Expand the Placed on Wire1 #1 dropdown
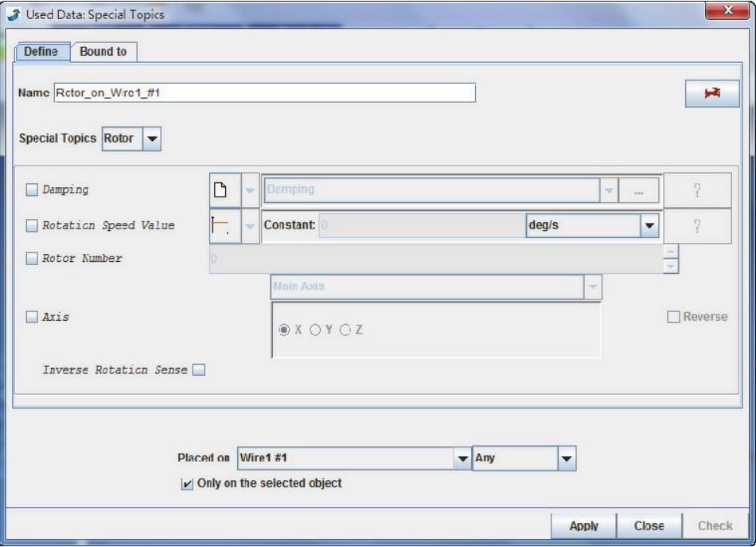The height and width of the screenshot is (547, 756). coord(462,459)
